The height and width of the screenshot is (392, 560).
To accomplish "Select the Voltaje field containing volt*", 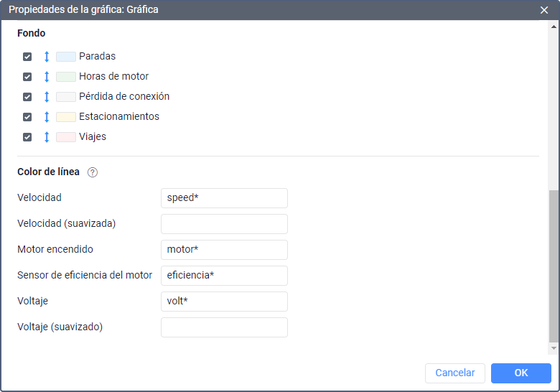I will pos(224,302).
